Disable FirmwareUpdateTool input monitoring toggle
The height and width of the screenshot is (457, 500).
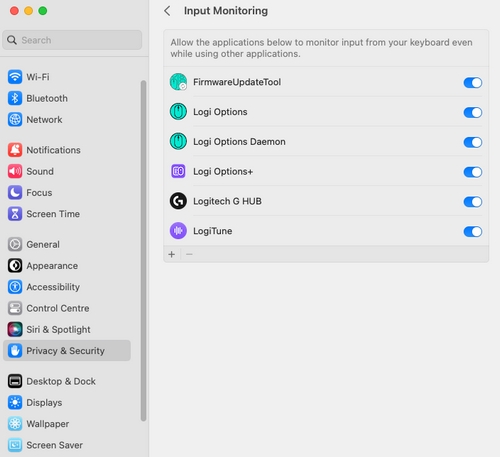click(x=473, y=83)
